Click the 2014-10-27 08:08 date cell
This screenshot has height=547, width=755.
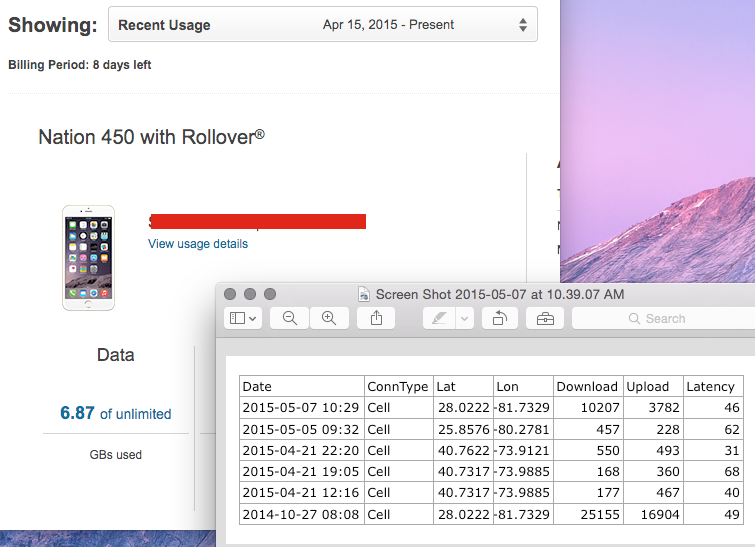301,514
